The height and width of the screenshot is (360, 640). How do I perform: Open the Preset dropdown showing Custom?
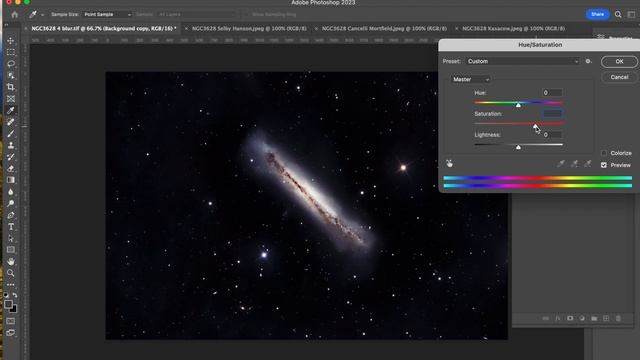pos(523,61)
